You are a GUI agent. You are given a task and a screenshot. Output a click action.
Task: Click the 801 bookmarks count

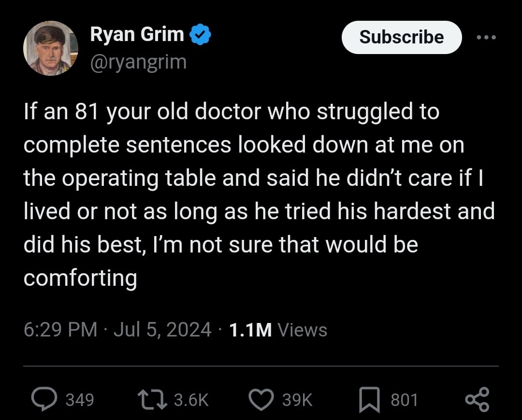[404, 400]
